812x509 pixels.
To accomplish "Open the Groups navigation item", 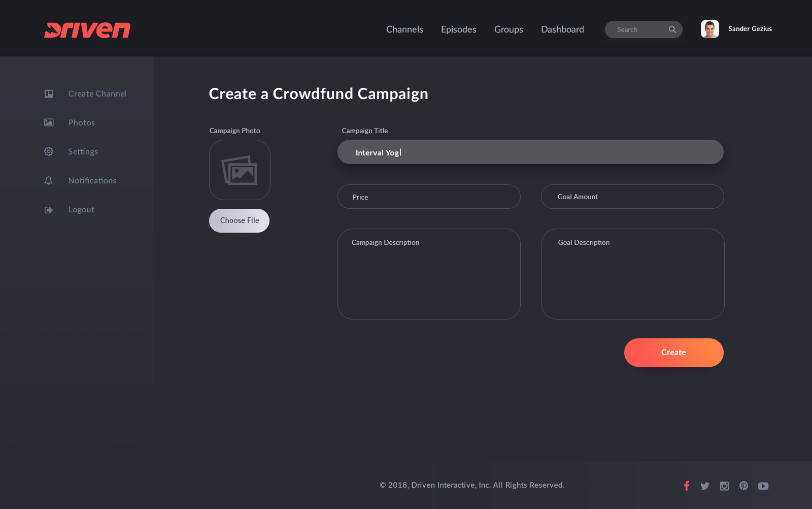I will click(x=509, y=29).
